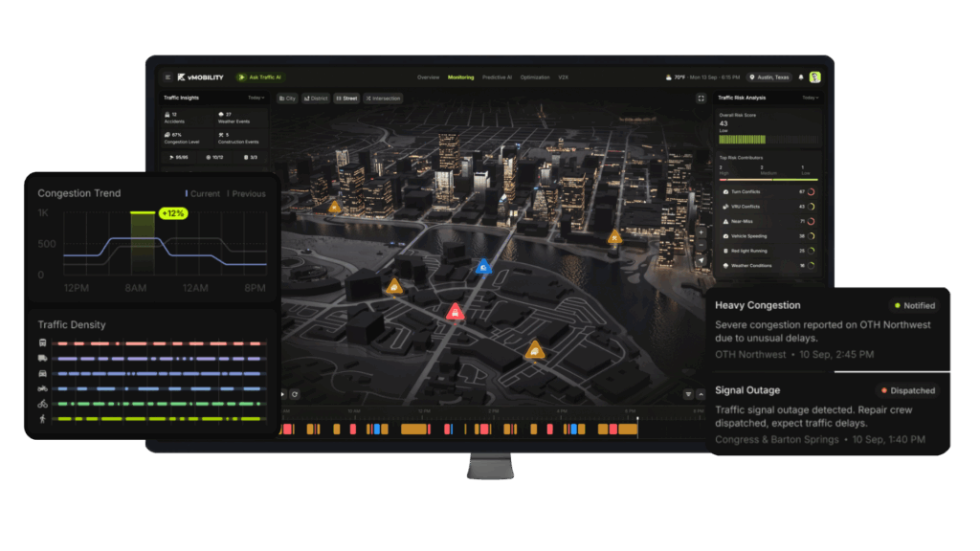Toggle the Intersection view mode
Viewport: 980px width, 551px height.
click(383, 99)
